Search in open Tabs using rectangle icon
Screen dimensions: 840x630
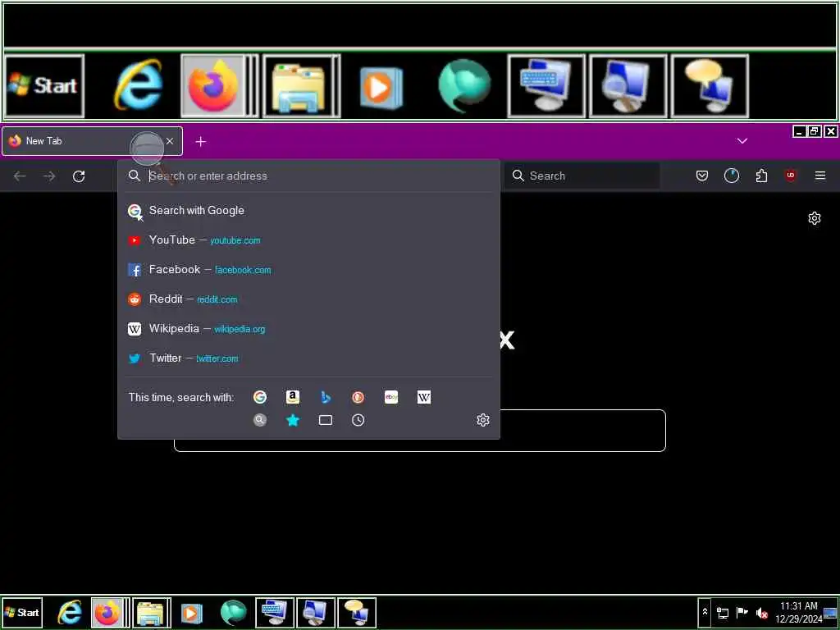point(325,420)
